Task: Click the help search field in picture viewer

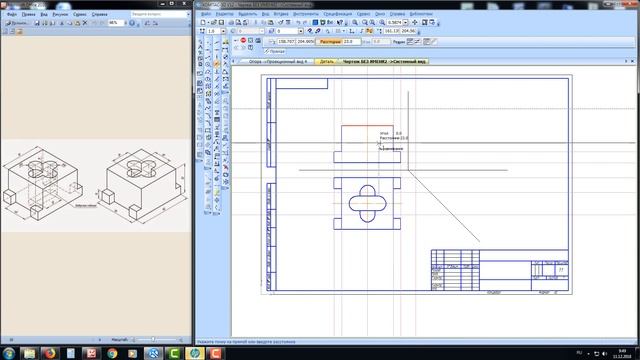Action: [158, 14]
